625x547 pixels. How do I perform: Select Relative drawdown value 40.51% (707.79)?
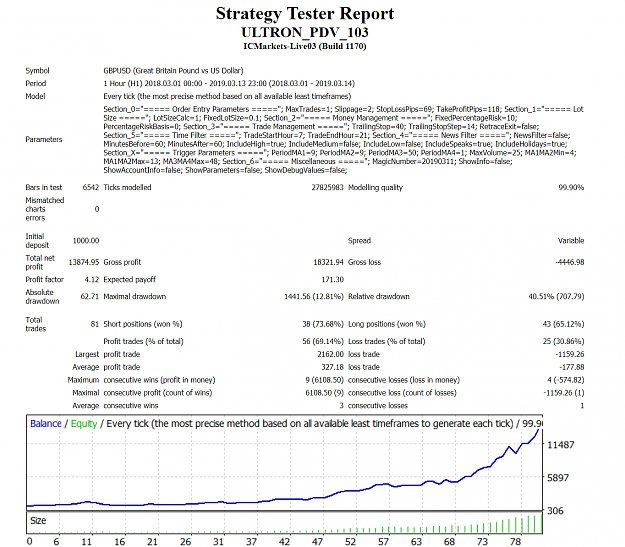(x=556, y=297)
